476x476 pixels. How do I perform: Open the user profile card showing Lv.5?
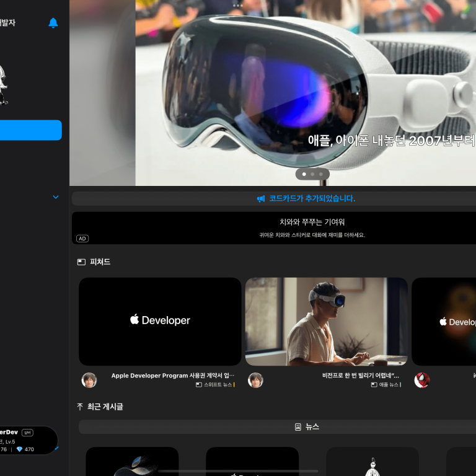pyautogui.click(x=28, y=440)
